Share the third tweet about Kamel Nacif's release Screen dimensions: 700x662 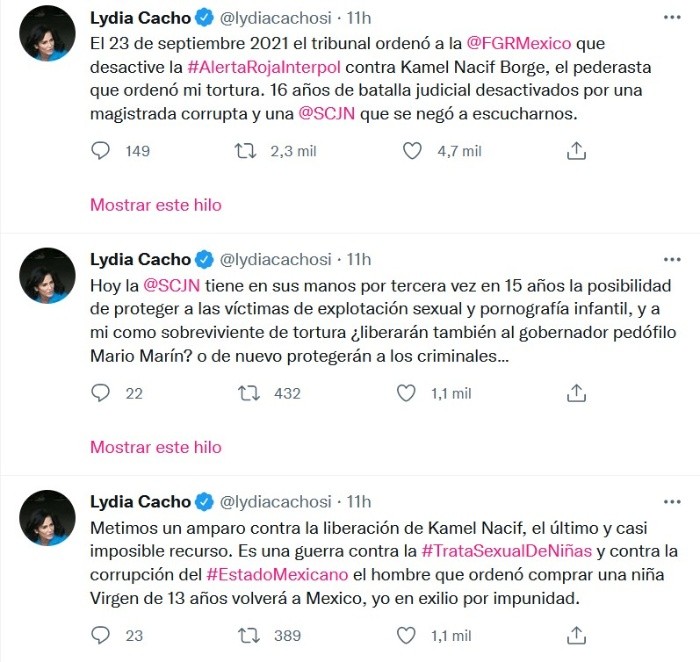pos(575,635)
